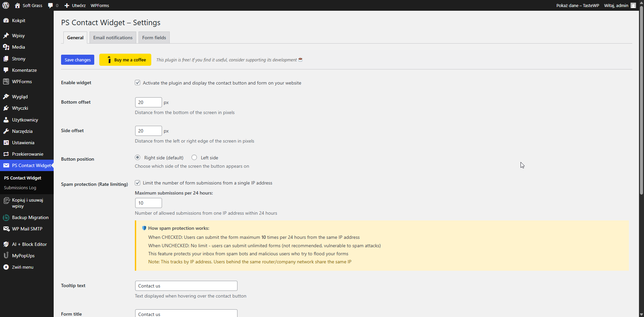The image size is (644, 317).
Task: Click the PS Contact Widget envelope icon
Action: (x=6, y=165)
